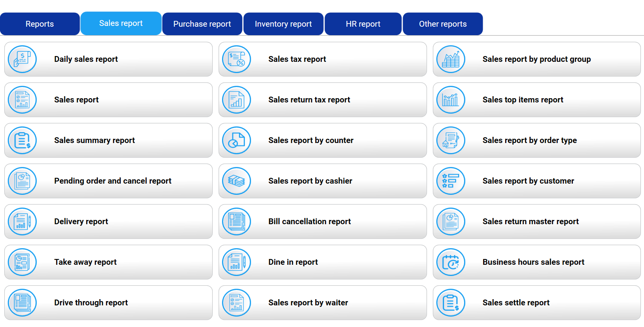
Task: Click the Sales tax report percent icon
Action: coord(237,59)
